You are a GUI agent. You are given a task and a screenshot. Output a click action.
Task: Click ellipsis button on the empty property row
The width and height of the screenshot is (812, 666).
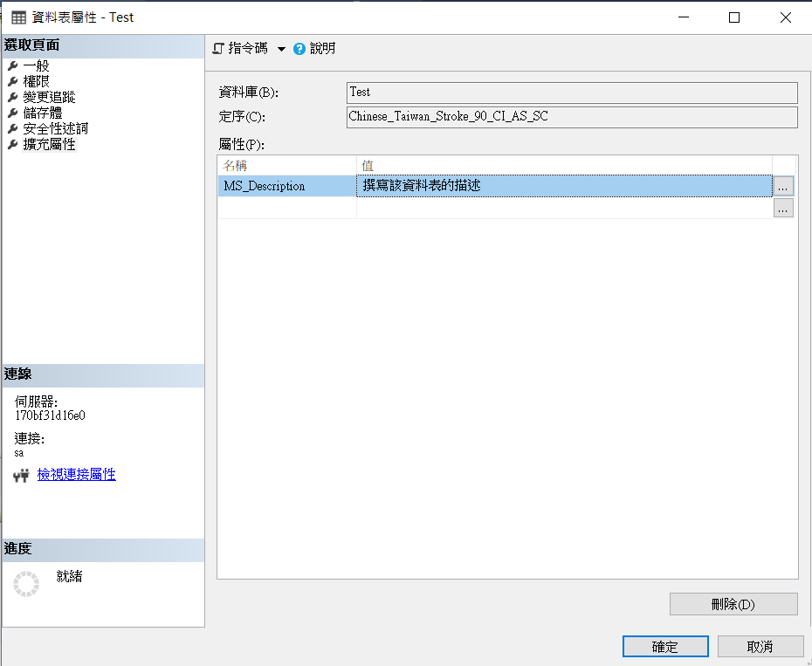pos(783,208)
